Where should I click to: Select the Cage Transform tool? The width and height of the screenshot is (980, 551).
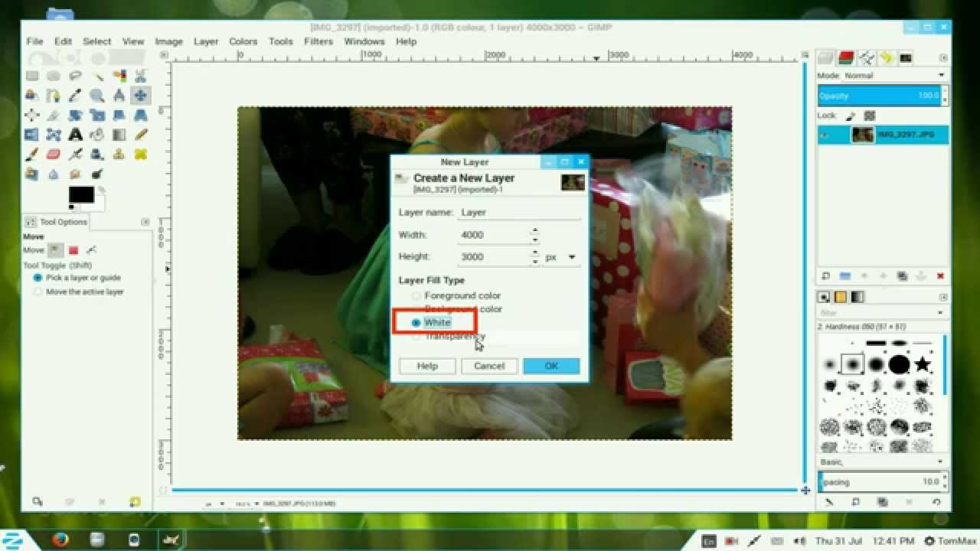click(x=54, y=135)
